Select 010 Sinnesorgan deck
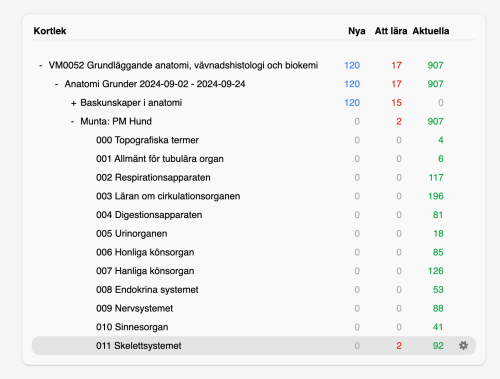This screenshot has width=500, height=379. (x=132, y=327)
